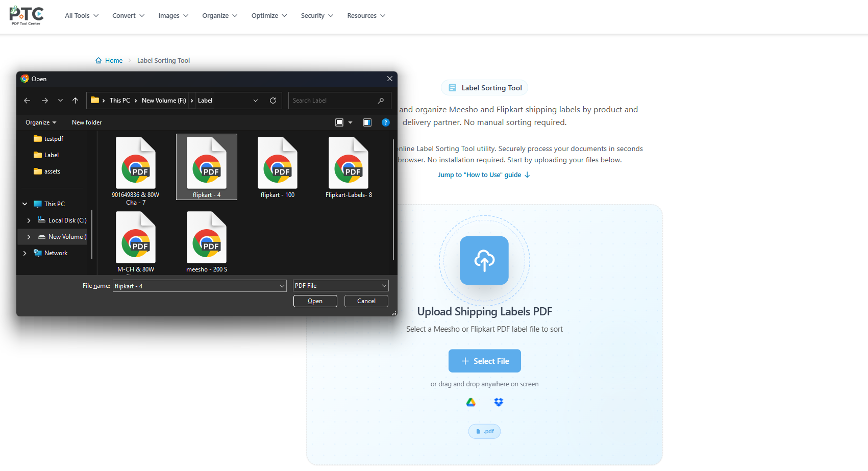Select flipkart - 4 PDF file
Screen dimensions: 868x471
[207, 167]
